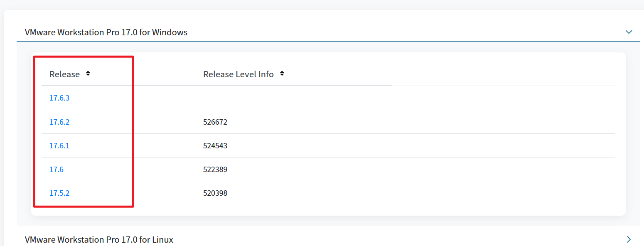Select the 522389 release level value
644x246 pixels.
(215, 169)
